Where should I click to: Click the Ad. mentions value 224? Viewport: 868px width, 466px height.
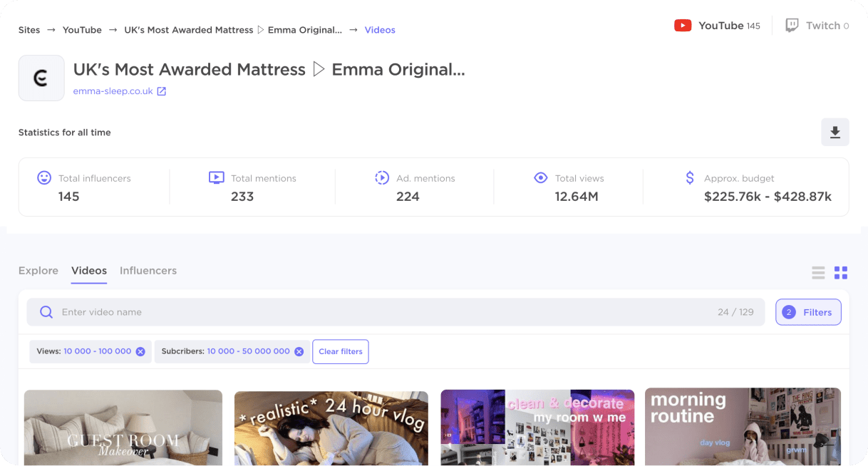(x=408, y=197)
